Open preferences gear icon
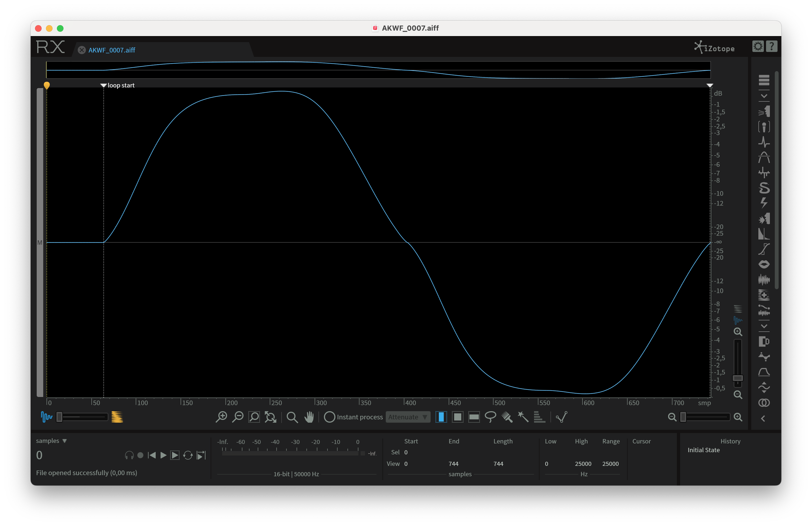Screen dimensions: 812x526 pyautogui.click(x=758, y=46)
